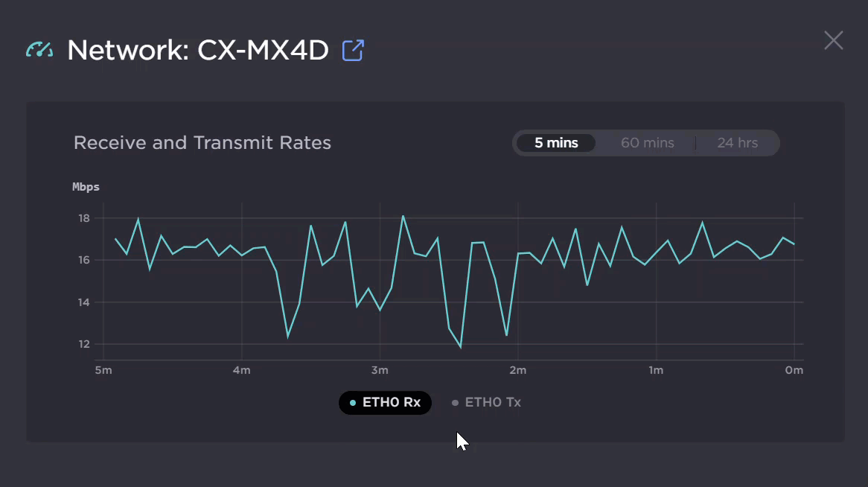The width and height of the screenshot is (868, 487).
Task: Click the lowest dip of Rx line
Action: [x=461, y=347]
